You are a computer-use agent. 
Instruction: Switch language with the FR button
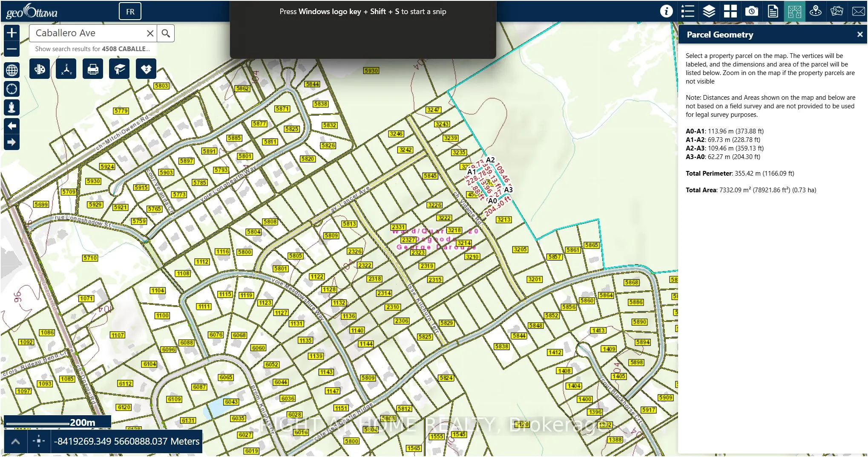tap(130, 12)
